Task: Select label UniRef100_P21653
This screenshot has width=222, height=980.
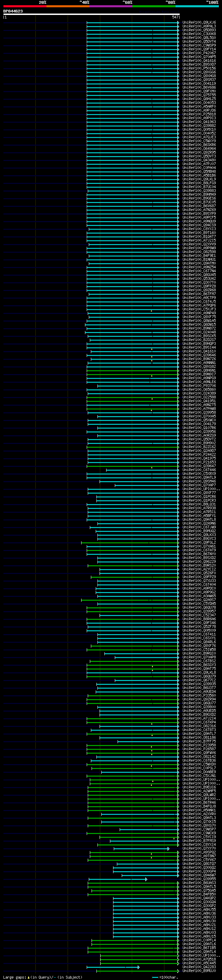Action: [x=199, y=462]
